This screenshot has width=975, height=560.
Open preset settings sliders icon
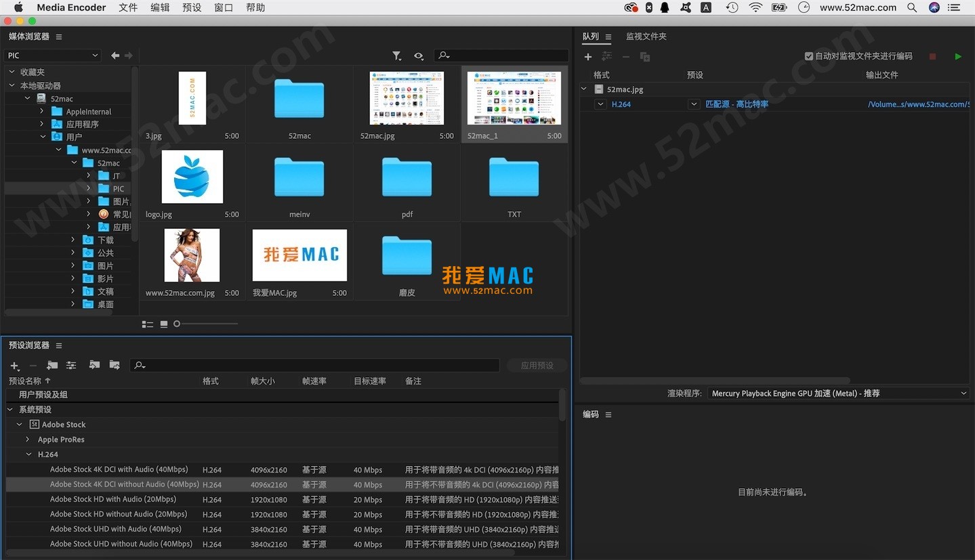click(x=71, y=366)
